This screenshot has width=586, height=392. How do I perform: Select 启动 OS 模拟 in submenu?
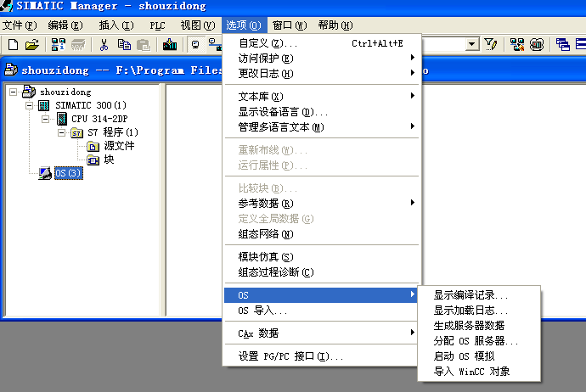(479, 356)
